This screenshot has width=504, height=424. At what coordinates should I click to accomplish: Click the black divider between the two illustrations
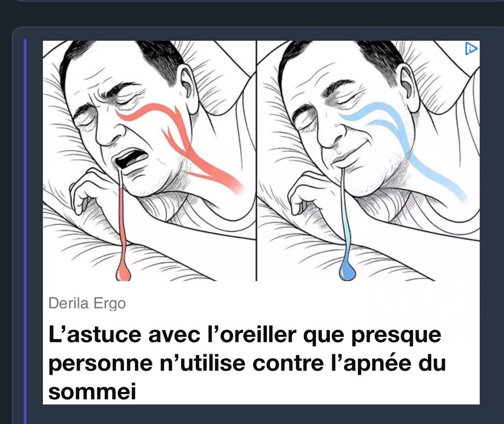(x=256, y=161)
